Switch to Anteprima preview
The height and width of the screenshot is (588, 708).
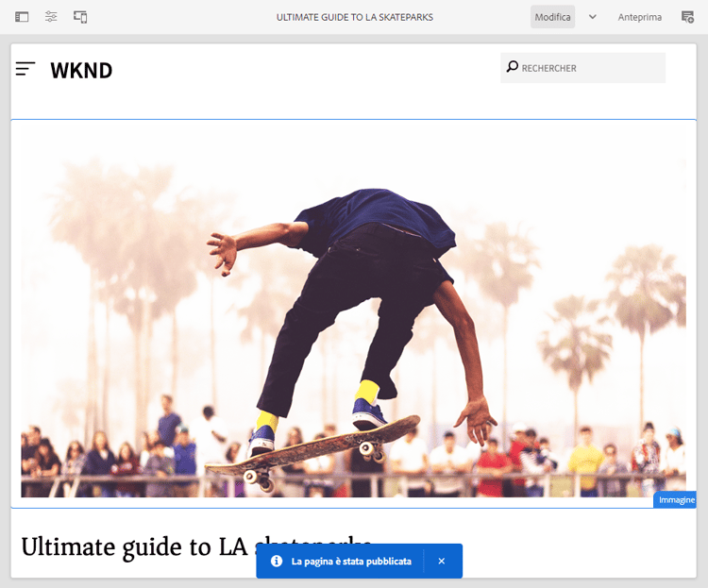tap(639, 17)
